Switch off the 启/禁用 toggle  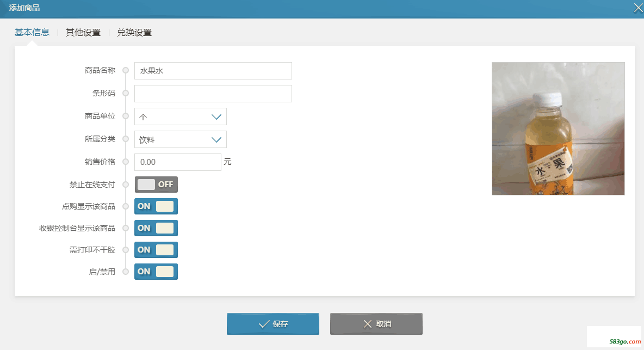click(156, 272)
